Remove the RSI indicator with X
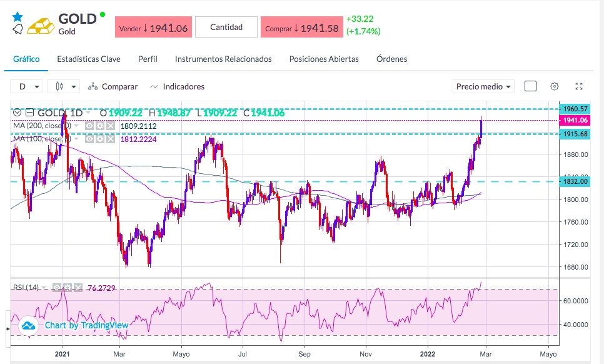The image size is (604, 364). coord(78,288)
